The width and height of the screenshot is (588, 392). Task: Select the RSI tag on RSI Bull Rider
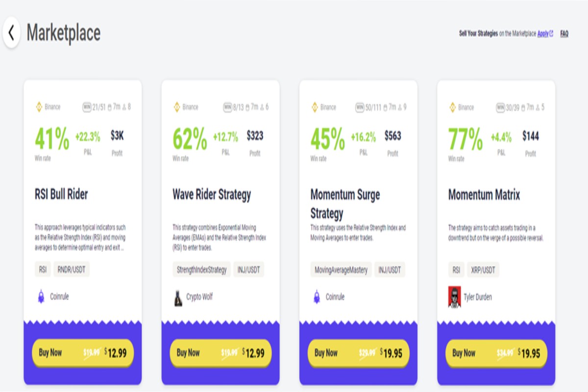click(x=43, y=269)
